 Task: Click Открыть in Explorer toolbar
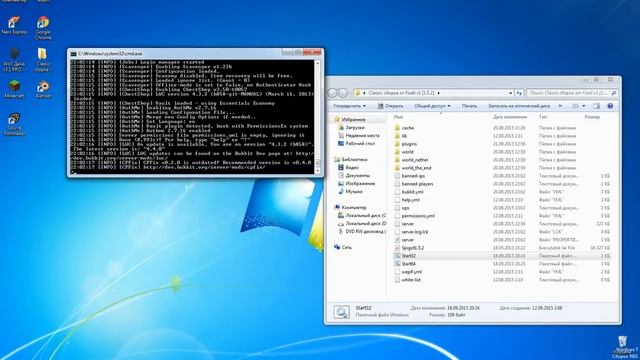click(x=390, y=106)
